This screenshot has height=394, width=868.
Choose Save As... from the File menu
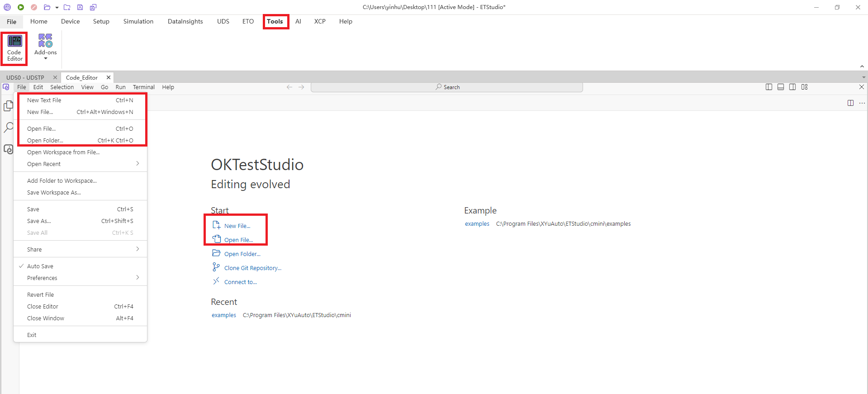point(39,221)
